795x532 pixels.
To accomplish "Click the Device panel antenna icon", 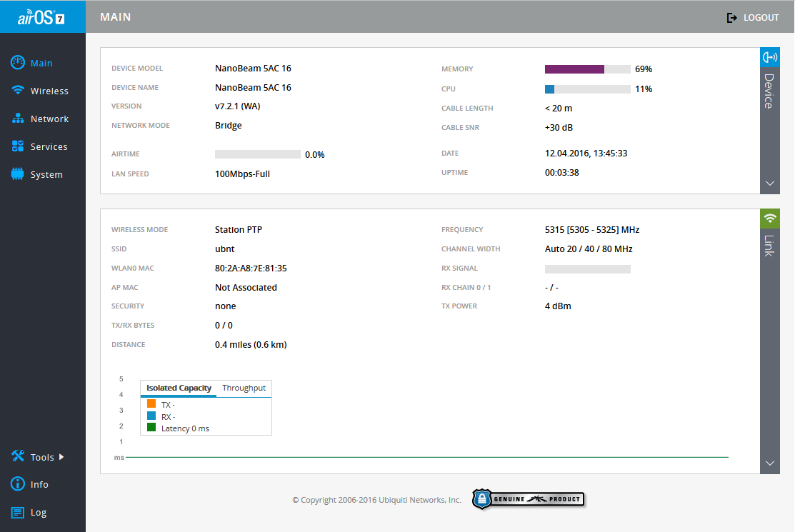I will tap(770, 57).
